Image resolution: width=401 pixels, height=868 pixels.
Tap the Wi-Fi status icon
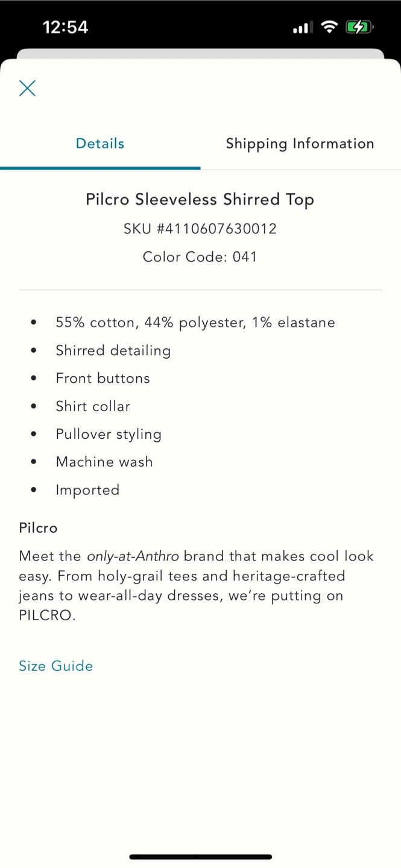(x=329, y=27)
